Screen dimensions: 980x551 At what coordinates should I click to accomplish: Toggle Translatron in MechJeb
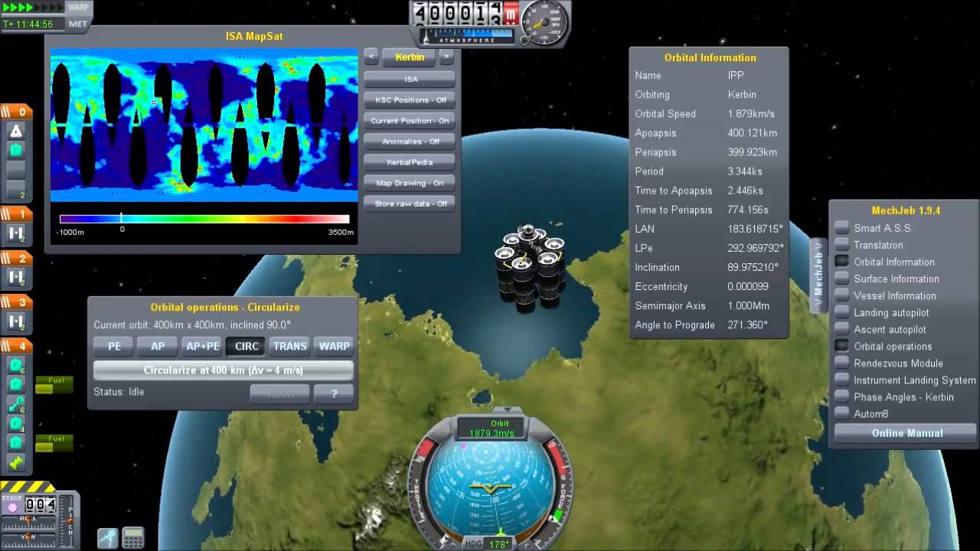[868, 245]
